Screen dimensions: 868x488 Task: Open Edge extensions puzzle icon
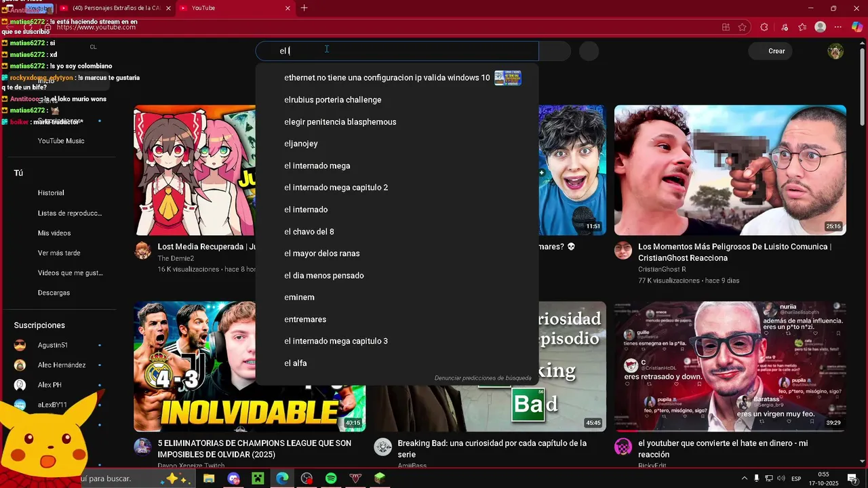764,27
